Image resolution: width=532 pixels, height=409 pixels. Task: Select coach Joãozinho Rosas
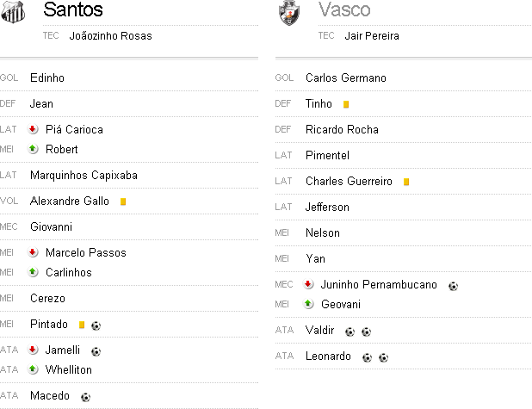click(110, 36)
